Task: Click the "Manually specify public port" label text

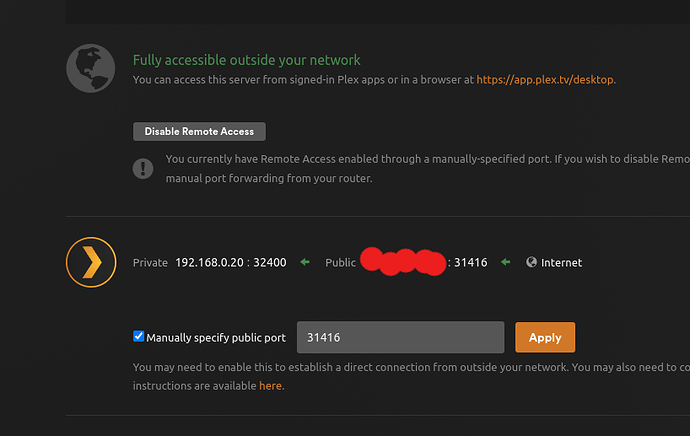Action: 217,338
